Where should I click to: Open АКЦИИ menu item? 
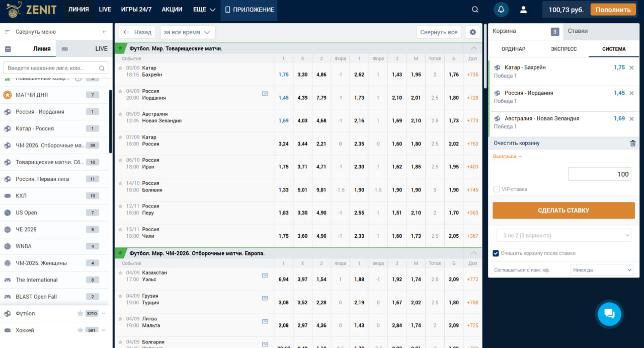[172, 10]
